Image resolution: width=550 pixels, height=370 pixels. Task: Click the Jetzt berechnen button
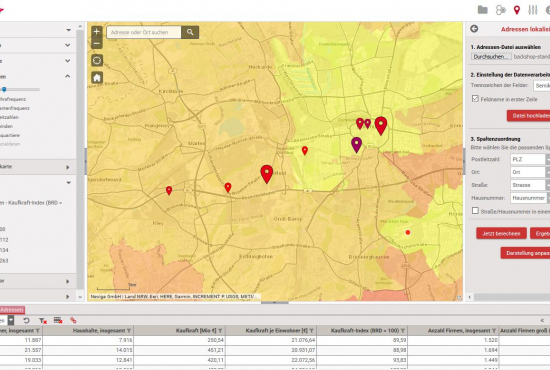501,233
